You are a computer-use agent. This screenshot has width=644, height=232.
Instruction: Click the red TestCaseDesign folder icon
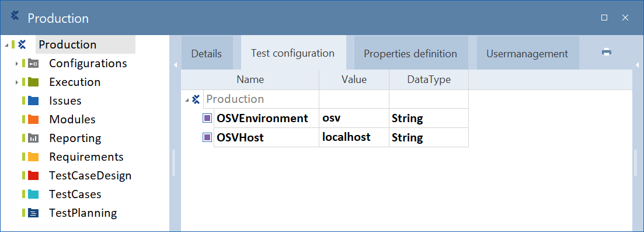tap(33, 176)
